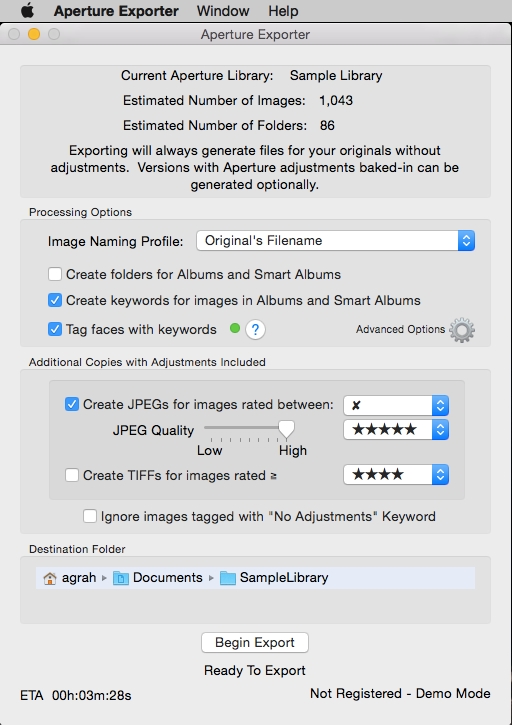This screenshot has height=725, width=512.
Task: Toggle Ignore images tagged No Adjustments checkbox
Action: tap(90, 516)
